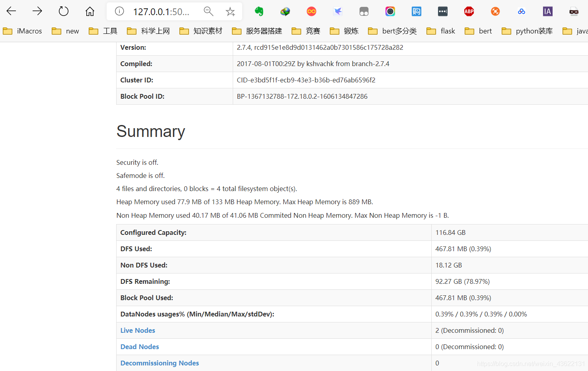Open the 知识素材 bookmarks folder
Screen dimensions: 588x371
[x=201, y=31]
